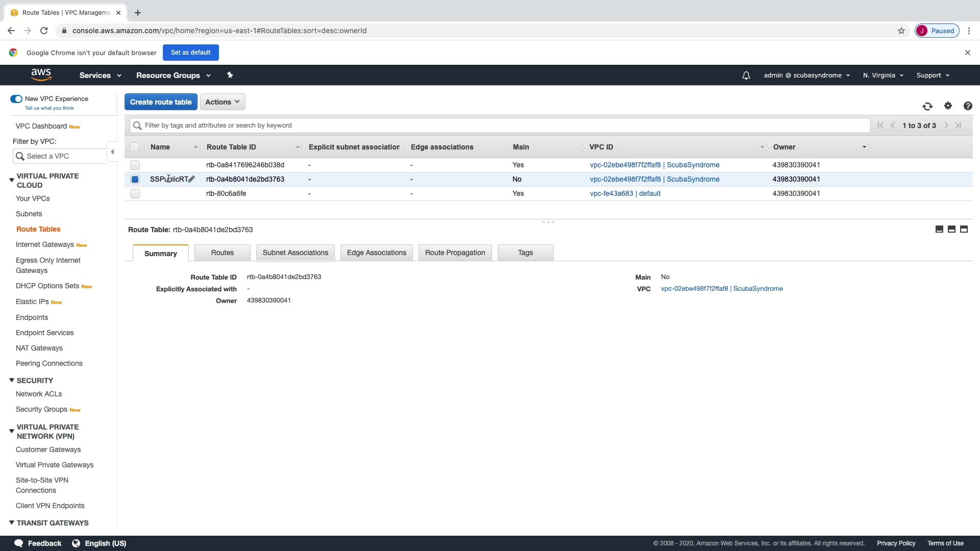Click the Create route table button
Screen dimensions: 980x551
click(161, 102)
